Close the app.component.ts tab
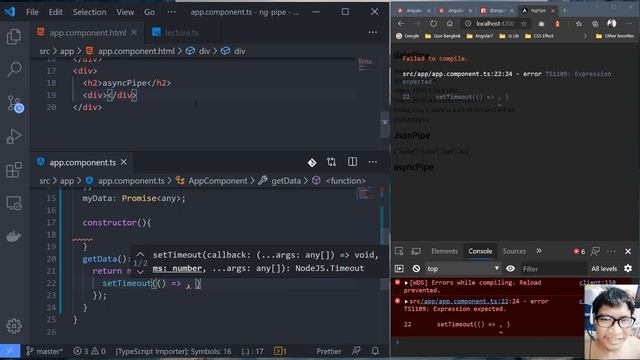This screenshot has height=360, width=640. (124, 162)
